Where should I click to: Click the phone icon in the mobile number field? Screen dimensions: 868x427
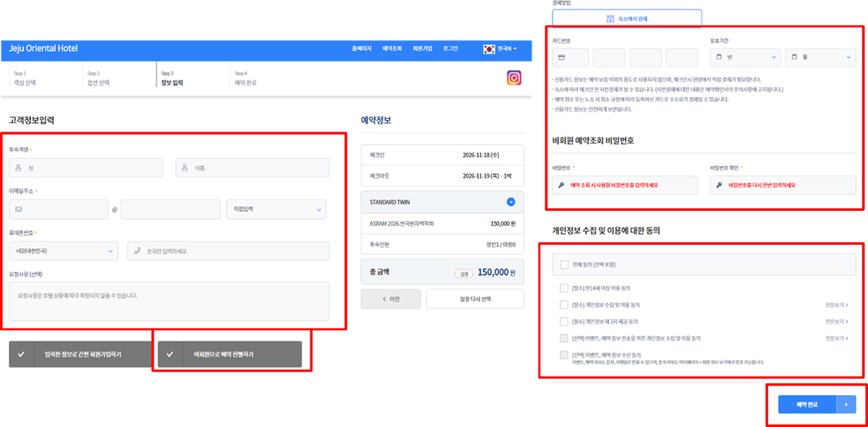click(x=137, y=251)
